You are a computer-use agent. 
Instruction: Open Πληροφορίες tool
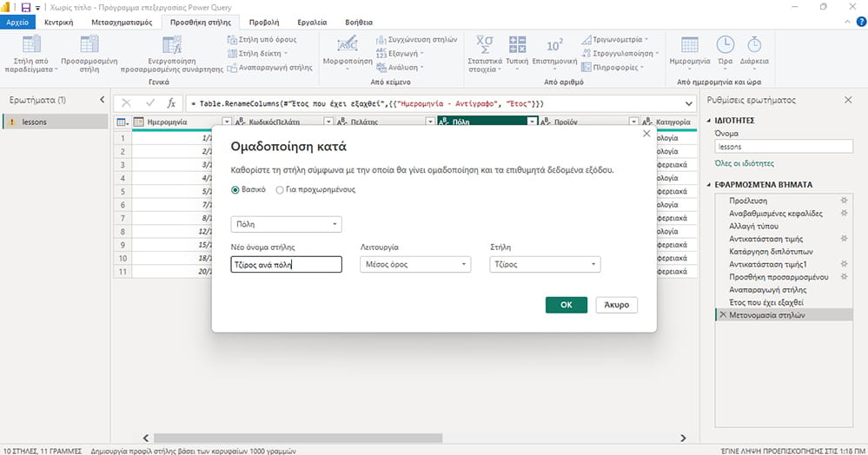pyautogui.click(x=613, y=68)
